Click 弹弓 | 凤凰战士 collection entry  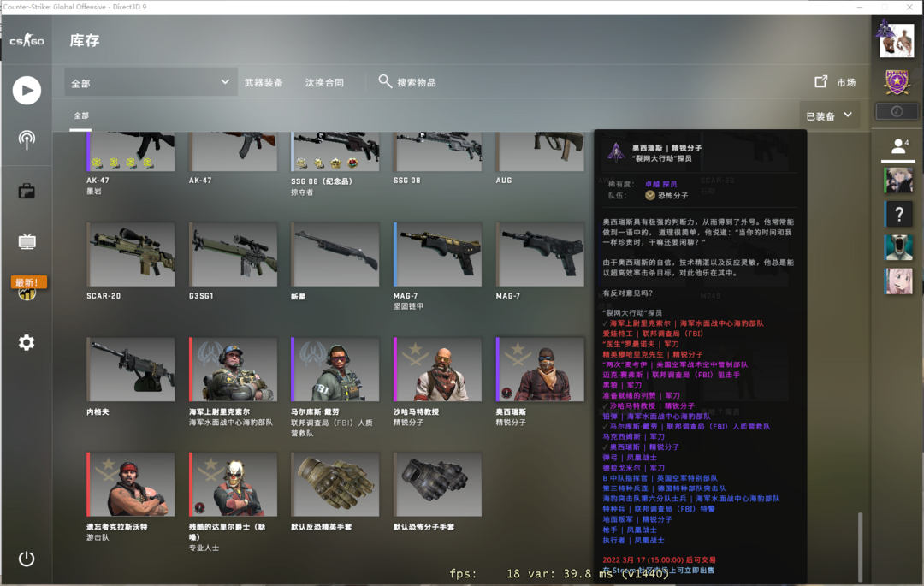tap(630, 458)
